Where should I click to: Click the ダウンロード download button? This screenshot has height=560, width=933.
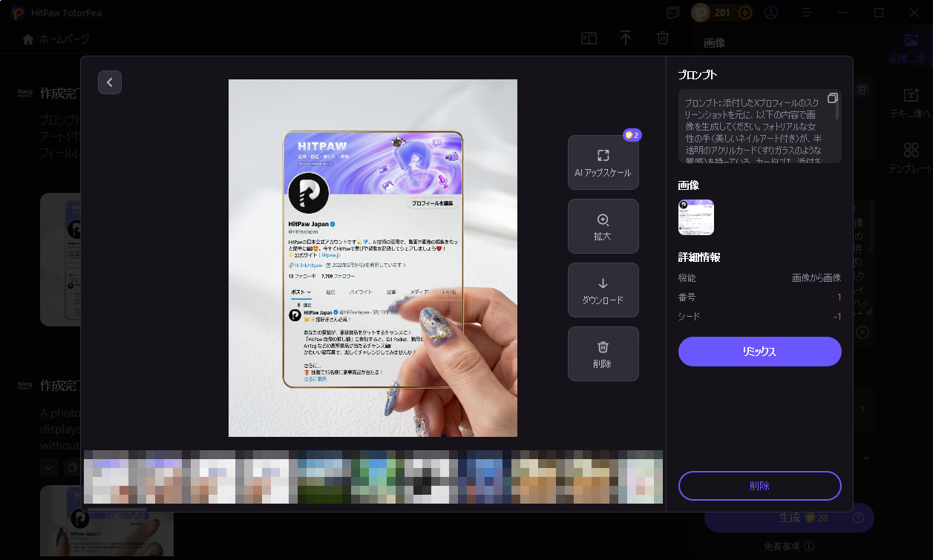coord(603,290)
